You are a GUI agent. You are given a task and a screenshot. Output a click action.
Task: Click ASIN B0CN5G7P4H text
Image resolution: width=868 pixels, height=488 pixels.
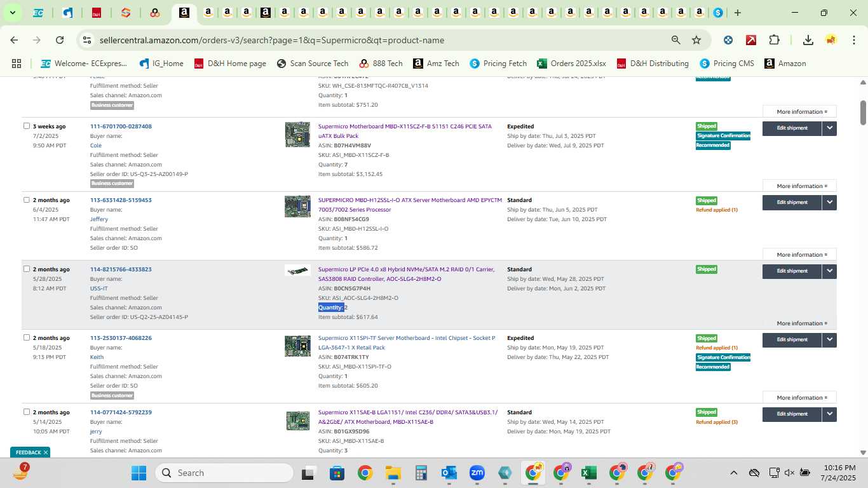coord(344,288)
